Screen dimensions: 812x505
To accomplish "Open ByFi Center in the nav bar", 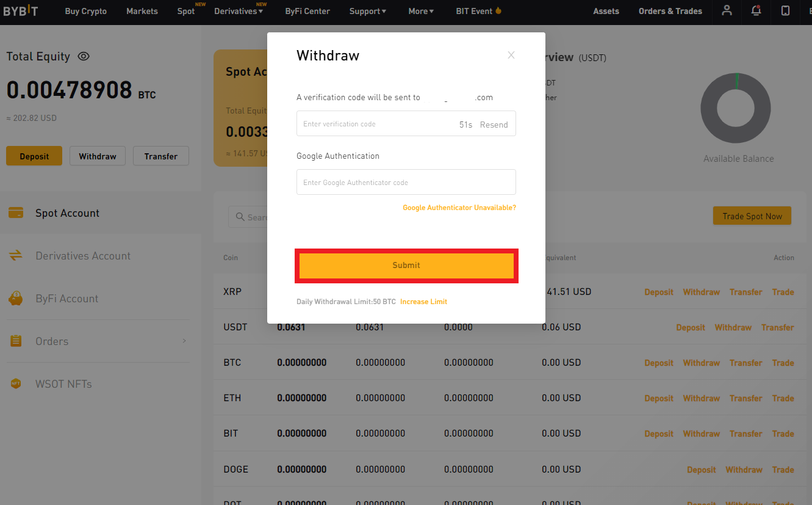I will click(307, 11).
